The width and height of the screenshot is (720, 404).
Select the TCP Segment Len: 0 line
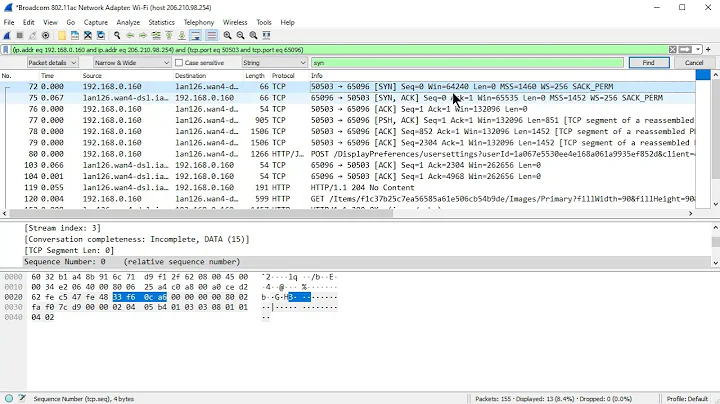pyautogui.click(x=69, y=250)
